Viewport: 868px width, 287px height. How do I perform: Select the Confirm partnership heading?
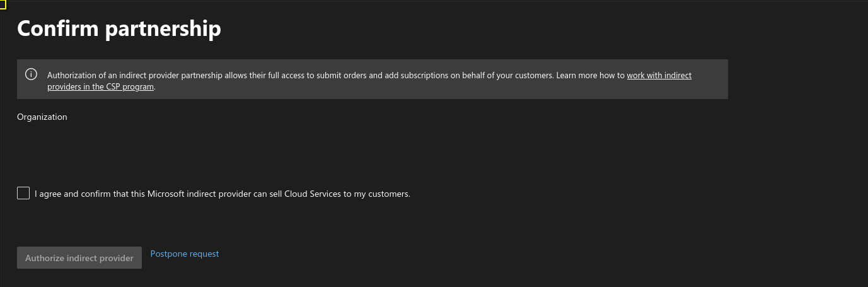(x=119, y=28)
